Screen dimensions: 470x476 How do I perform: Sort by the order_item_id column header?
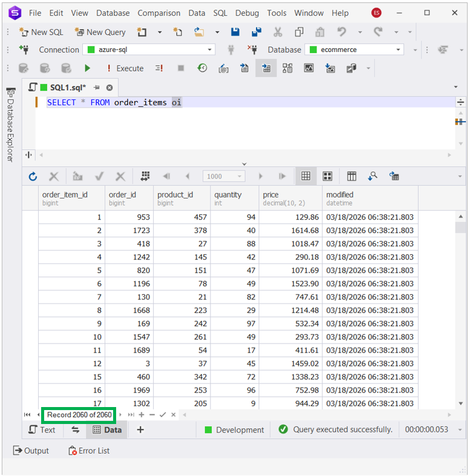click(71, 198)
